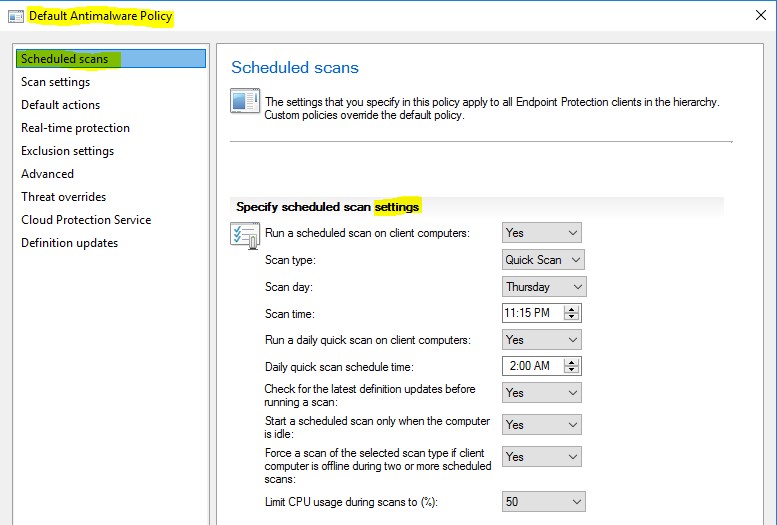Click the 'Scan day:' label
777x525 pixels.
pyautogui.click(x=288, y=287)
